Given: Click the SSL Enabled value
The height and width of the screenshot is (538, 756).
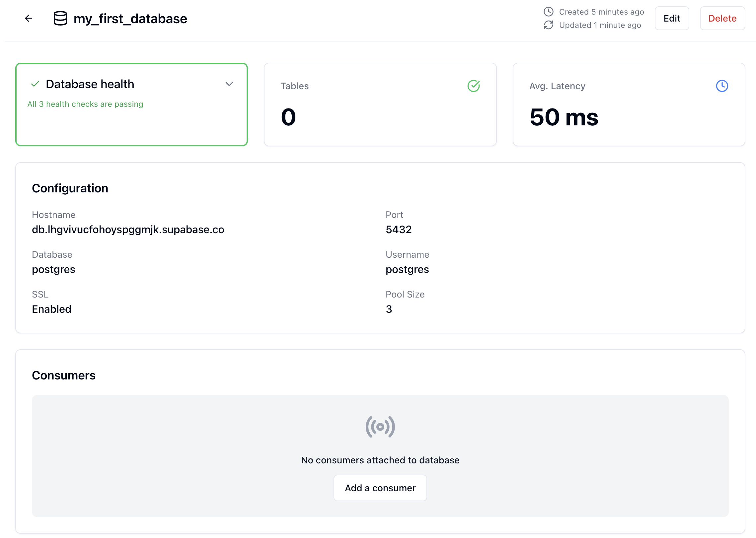Looking at the screenshot, I should pos(51,309).
